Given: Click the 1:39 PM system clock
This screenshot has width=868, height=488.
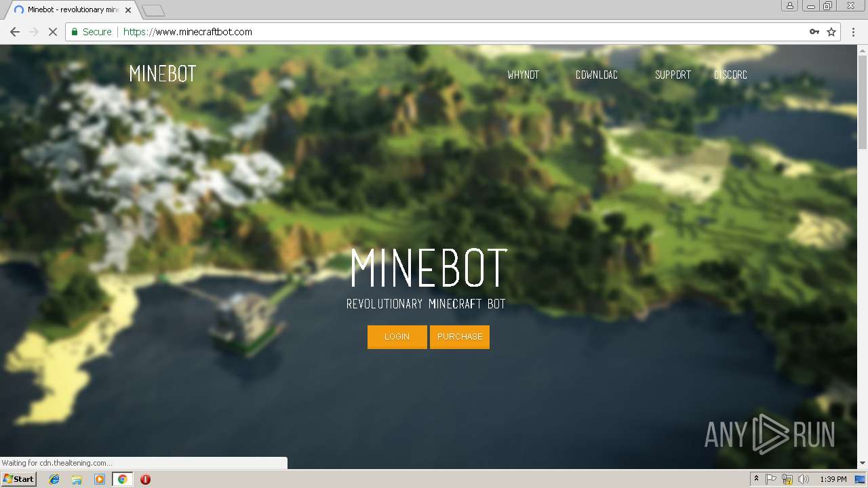Looking at the screenshot, I should (833, 479).
